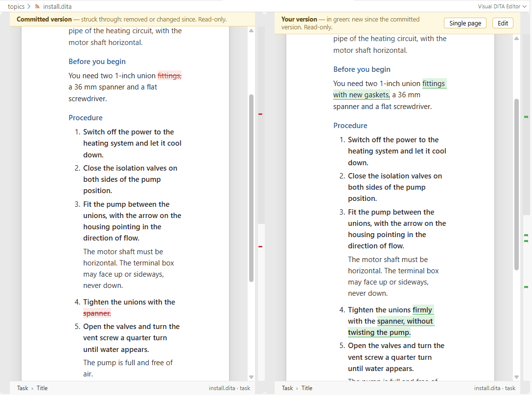Click down arrow of Committed version scrollbar
The image size is (532, 395).
click(x=252, y=377)
